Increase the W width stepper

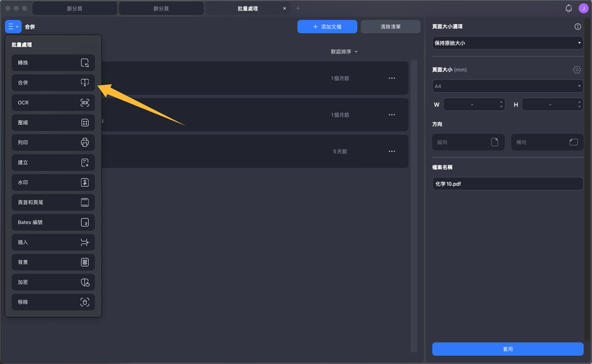pos(501,102)
